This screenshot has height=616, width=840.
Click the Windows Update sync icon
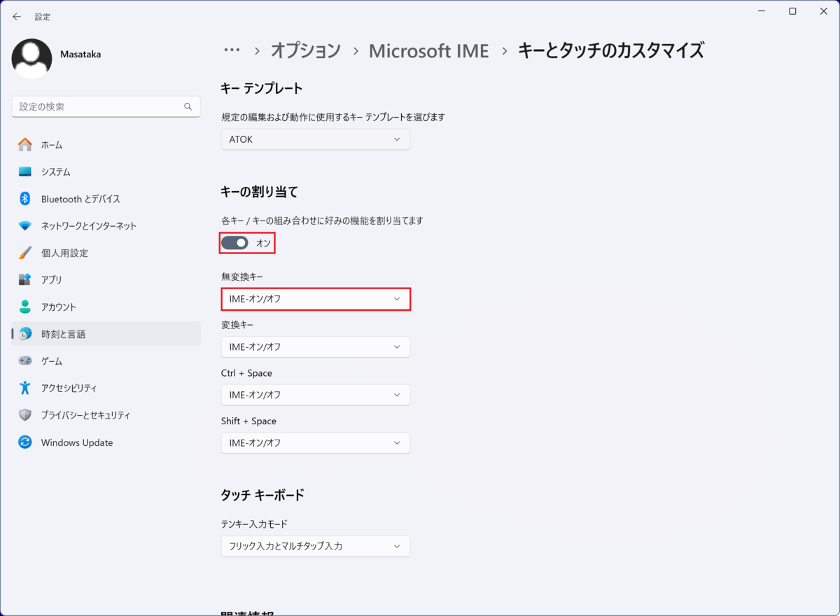[x=25, y=442]
